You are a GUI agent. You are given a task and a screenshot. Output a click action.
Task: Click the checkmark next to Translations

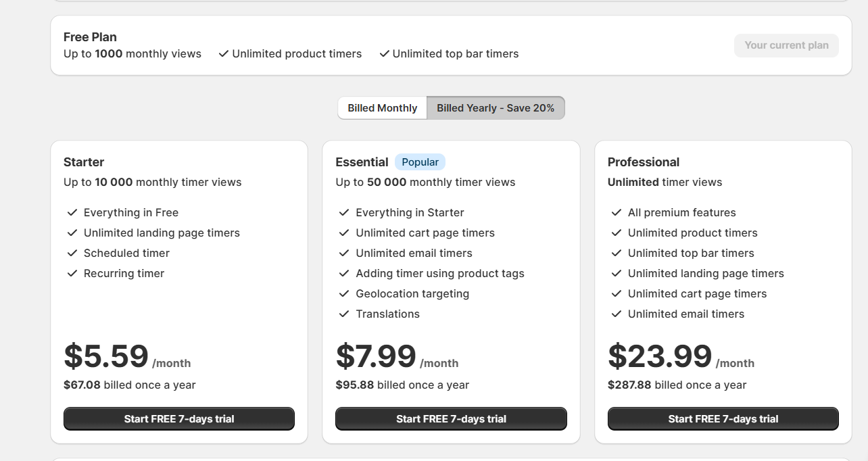click(x=344, y=314)
